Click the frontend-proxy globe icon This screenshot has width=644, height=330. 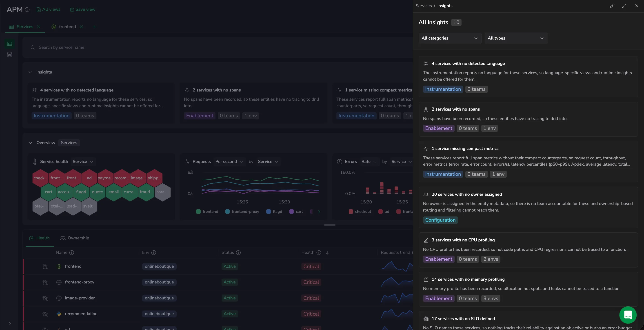click(x=59, y=282)
